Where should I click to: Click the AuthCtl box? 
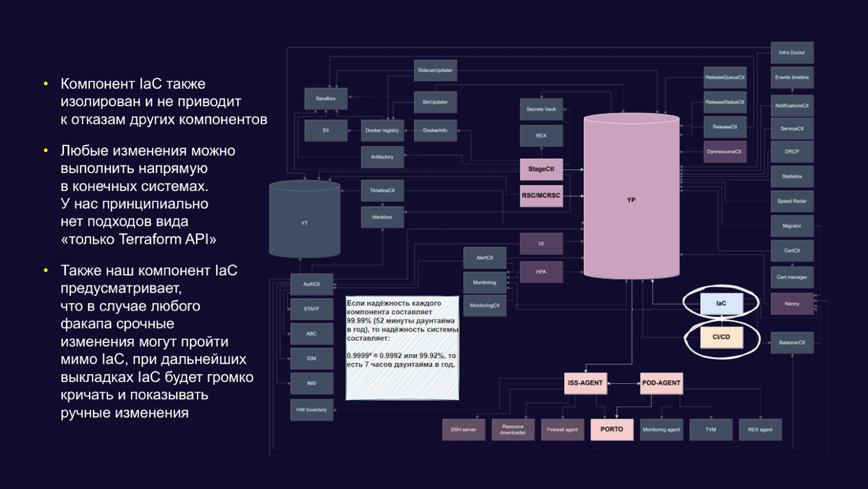(x=312, y=284)
